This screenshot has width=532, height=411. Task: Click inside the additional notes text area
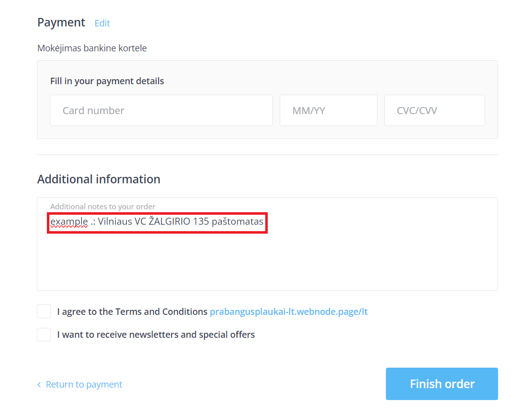tap(267, 259)
